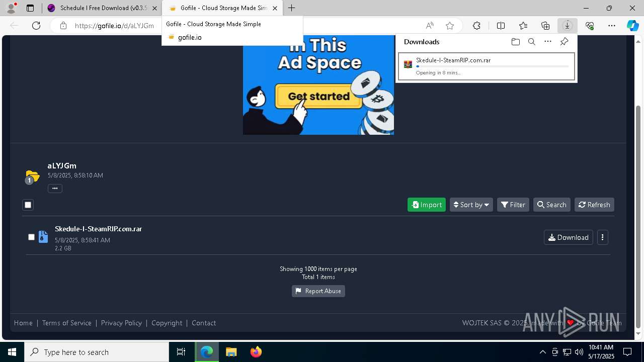Open file options kebab menu for the rar file

point(602,237)
